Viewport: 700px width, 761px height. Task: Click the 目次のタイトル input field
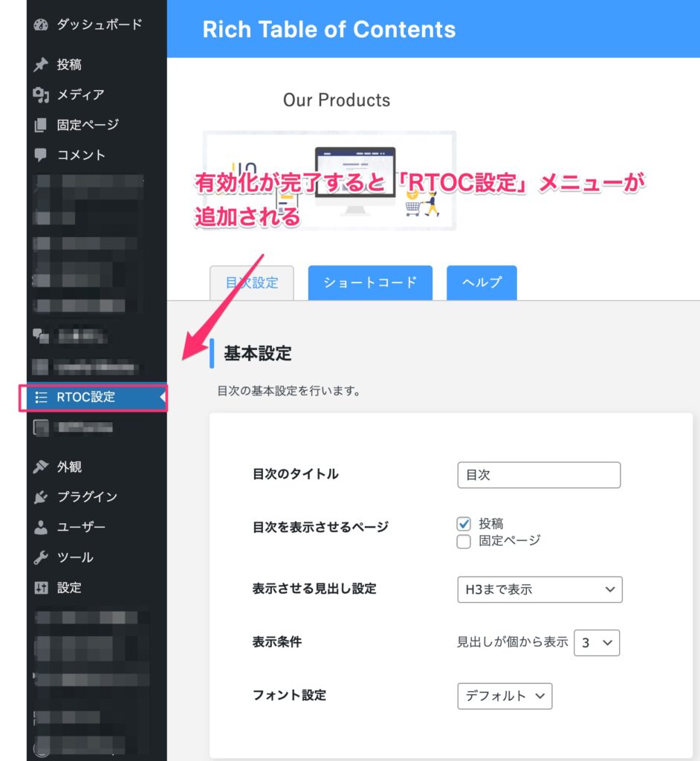click(x=539, y=475)
